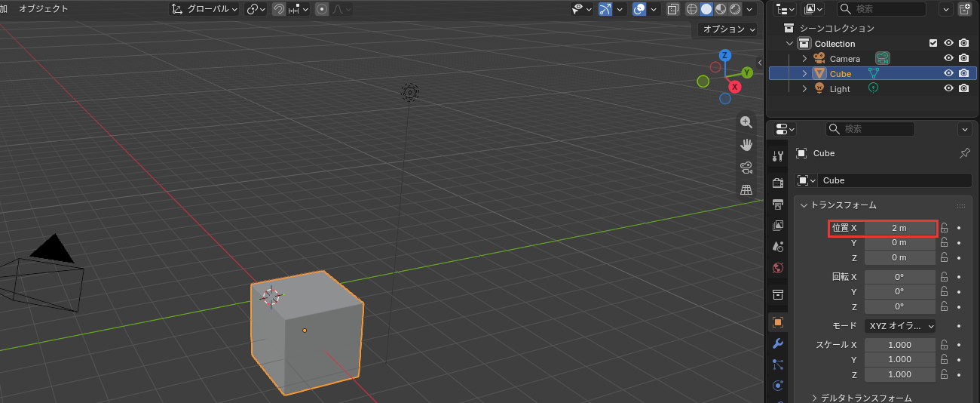980x403 pixels.
Task: Select material preview viewport shading
Action: click(720, 9)
